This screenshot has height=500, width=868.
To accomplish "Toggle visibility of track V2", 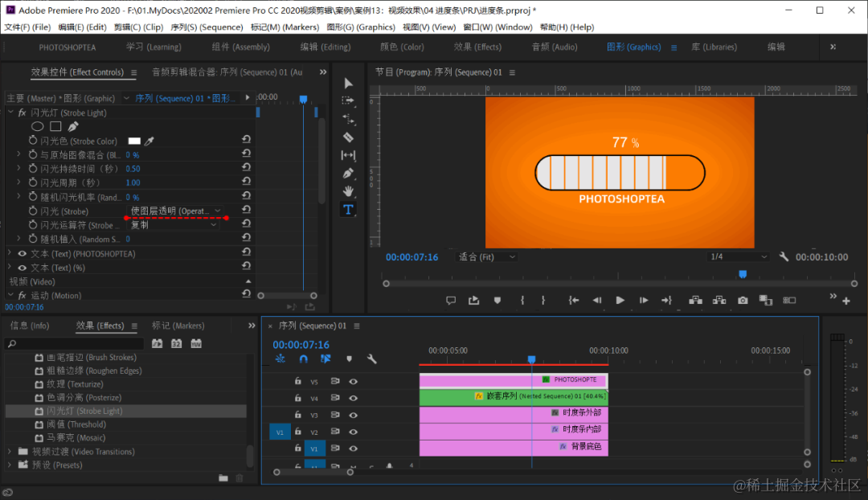I will pos(353,432).
